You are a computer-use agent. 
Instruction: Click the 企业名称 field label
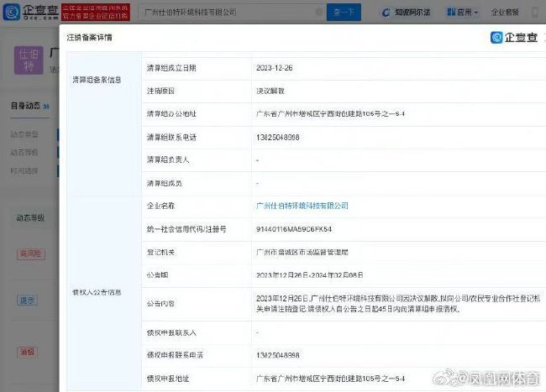point(160,206)
